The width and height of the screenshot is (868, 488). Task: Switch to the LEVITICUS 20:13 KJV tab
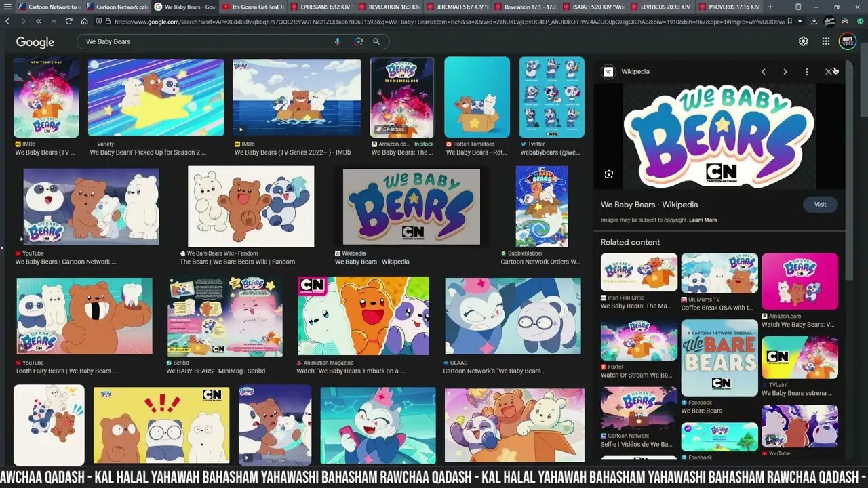coord(661,7)
